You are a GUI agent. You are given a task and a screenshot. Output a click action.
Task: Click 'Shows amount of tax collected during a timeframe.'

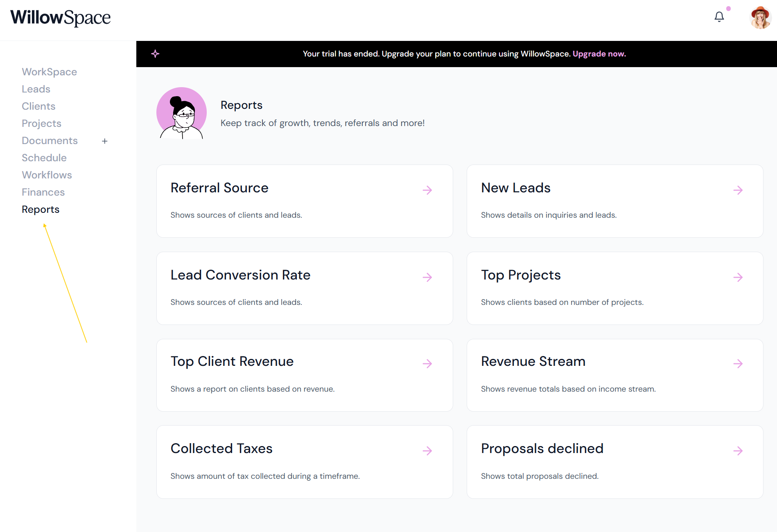coord(265,476)
